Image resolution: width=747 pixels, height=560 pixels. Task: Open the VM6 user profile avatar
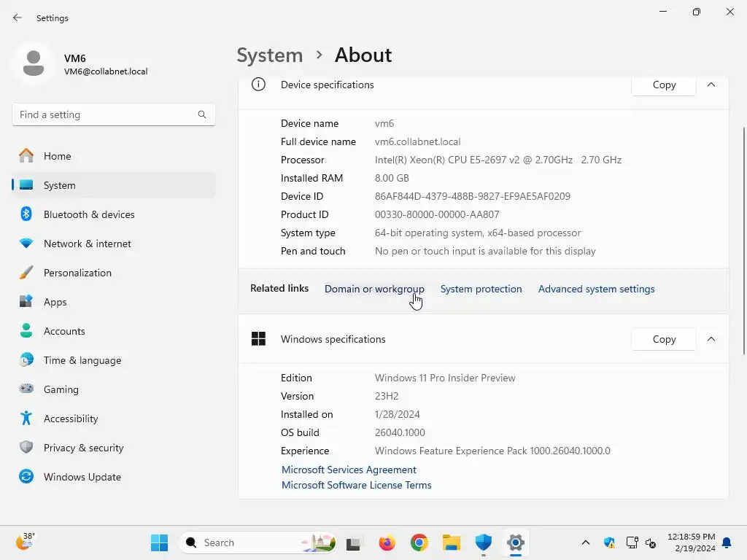coord(34,63)
